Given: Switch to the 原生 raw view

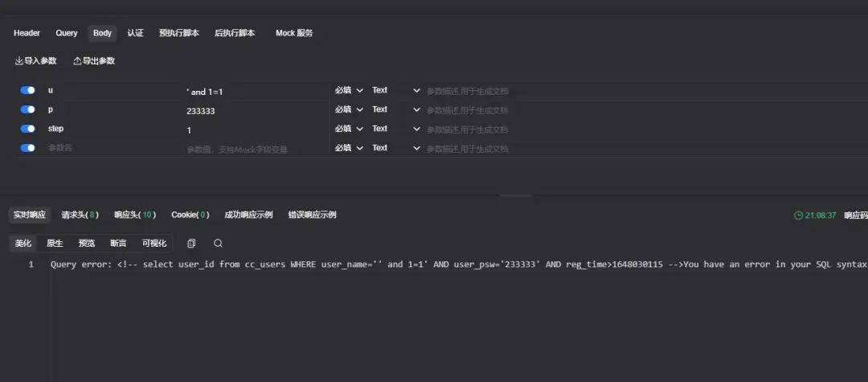Looking at the screenshot, I should [x=55, y=243].
